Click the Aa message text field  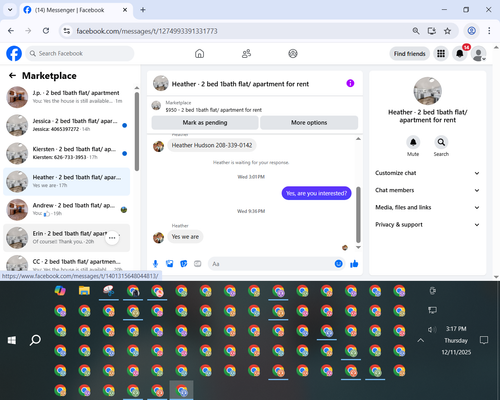point(272,264)
